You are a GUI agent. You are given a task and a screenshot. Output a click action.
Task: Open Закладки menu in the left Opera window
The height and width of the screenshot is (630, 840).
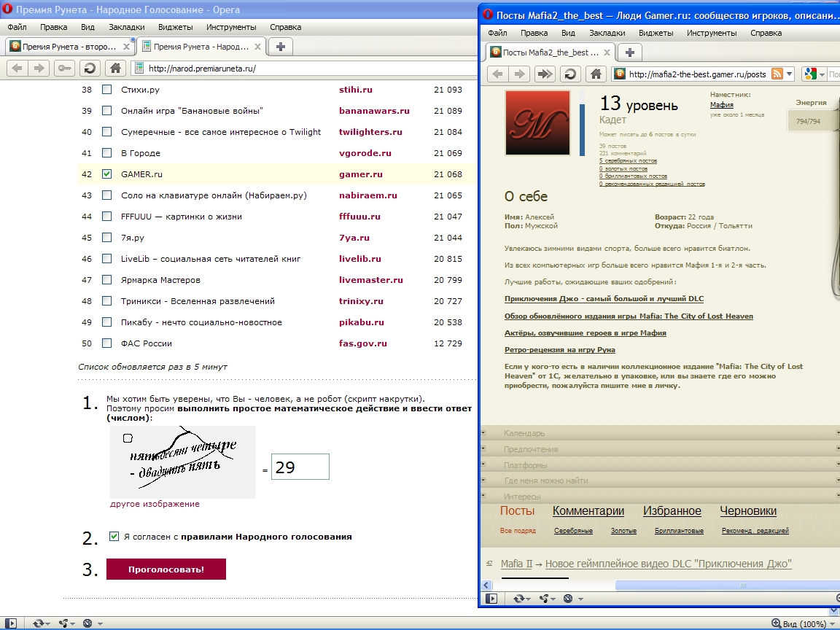tap(126, 27)
